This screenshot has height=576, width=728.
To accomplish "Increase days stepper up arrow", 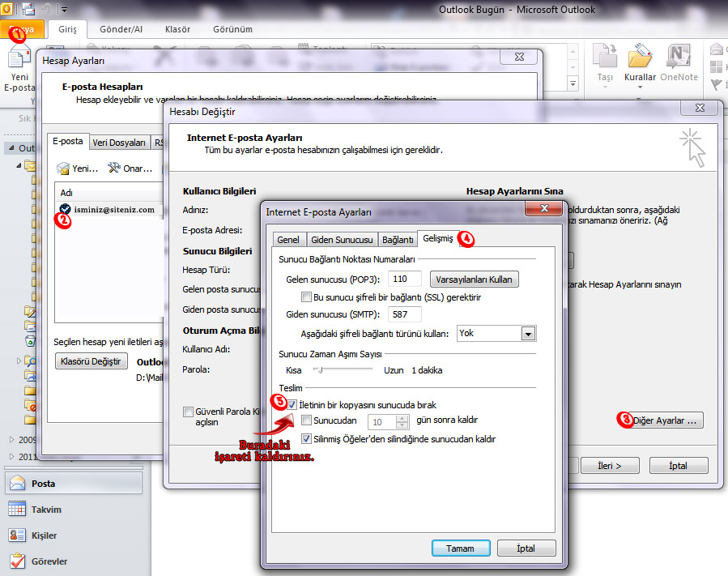I will point(402,418).
